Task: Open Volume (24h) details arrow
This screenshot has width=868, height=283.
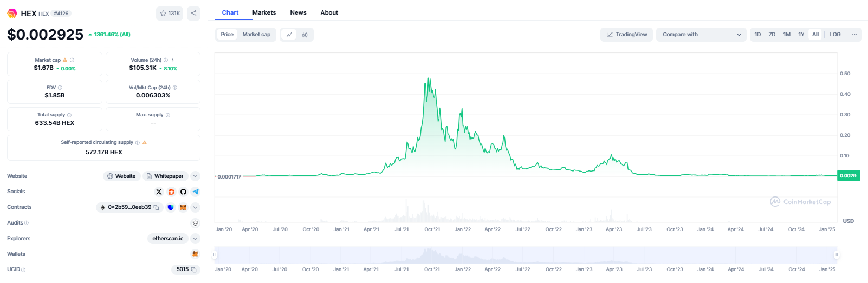Action: click(173, 60)
